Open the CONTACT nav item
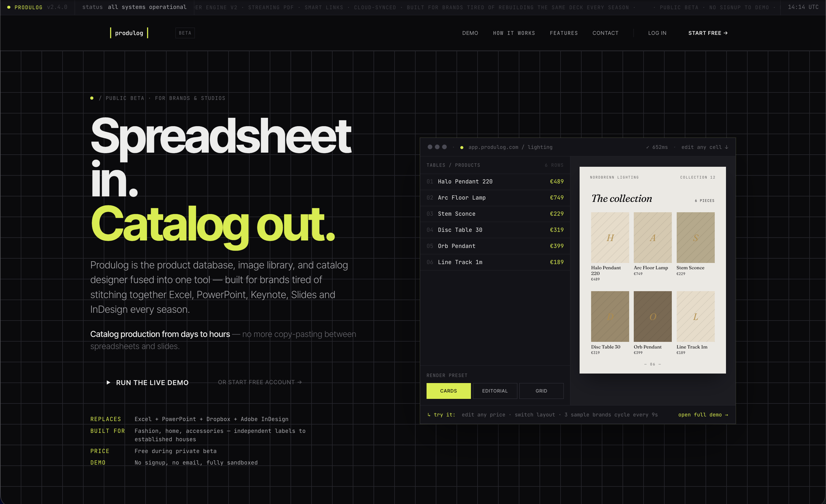Image resolution: width=826 pixels, height=504 pixels. pyautogui.click(x=605, y=33)
